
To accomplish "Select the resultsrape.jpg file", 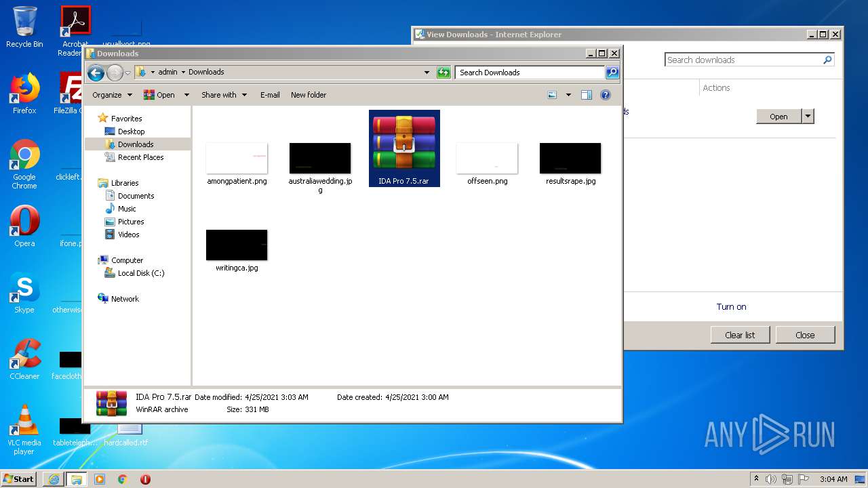I will click(570, 159).
